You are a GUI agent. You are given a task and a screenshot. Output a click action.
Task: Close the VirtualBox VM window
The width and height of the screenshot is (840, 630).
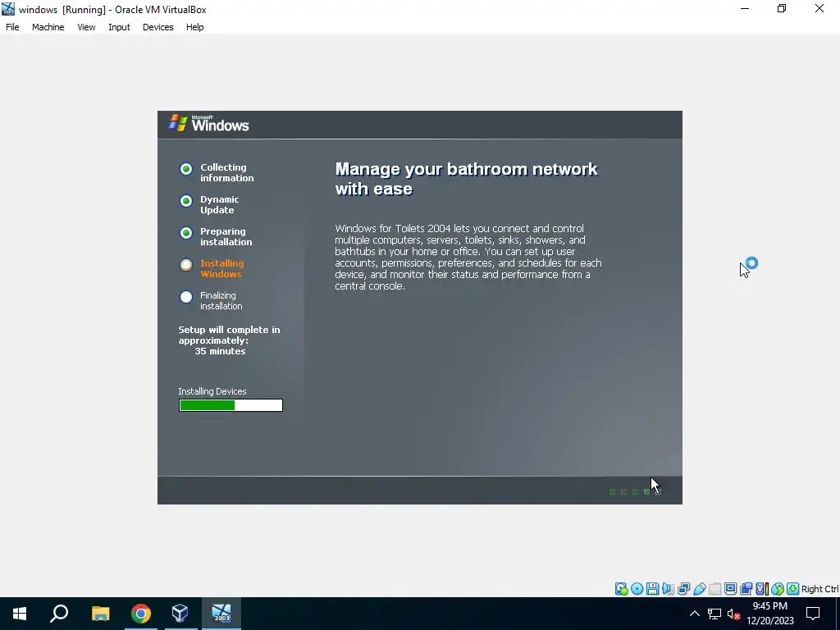tap(819, 8)
